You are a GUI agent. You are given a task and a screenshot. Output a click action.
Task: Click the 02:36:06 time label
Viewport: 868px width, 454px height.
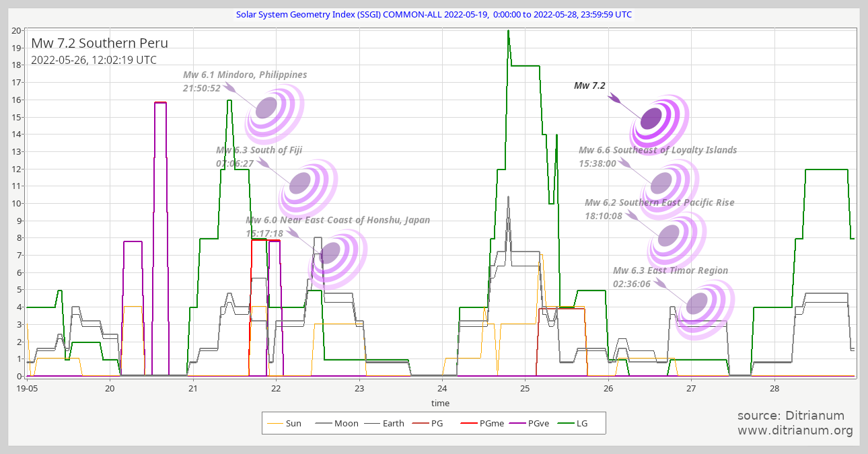632,284
